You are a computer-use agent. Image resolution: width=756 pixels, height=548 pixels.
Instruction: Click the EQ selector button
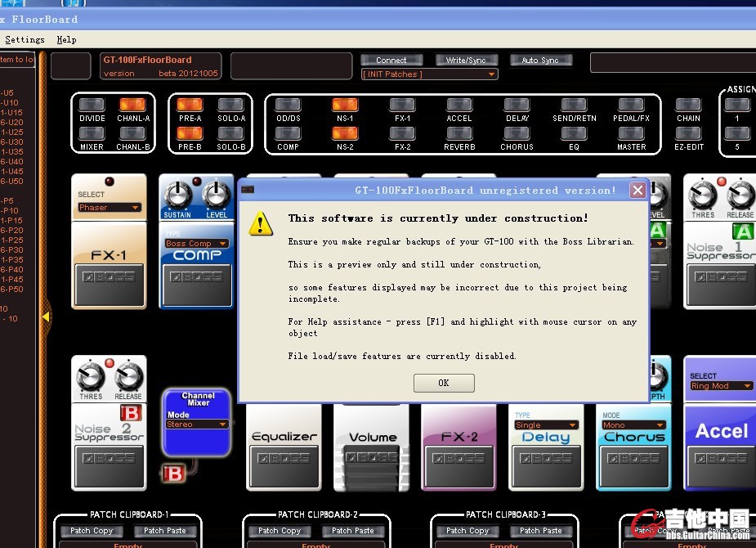(x=574, y=133)
